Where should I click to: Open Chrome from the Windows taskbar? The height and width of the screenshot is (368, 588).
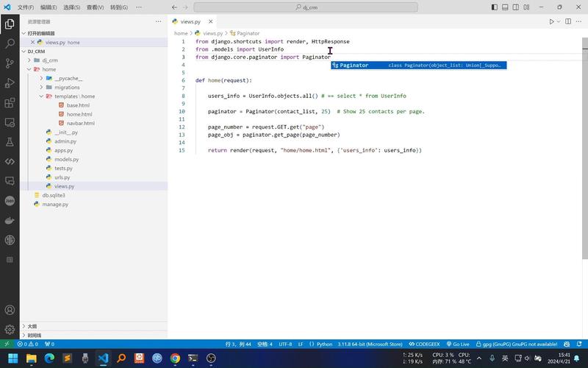click(x=175, y=358)
